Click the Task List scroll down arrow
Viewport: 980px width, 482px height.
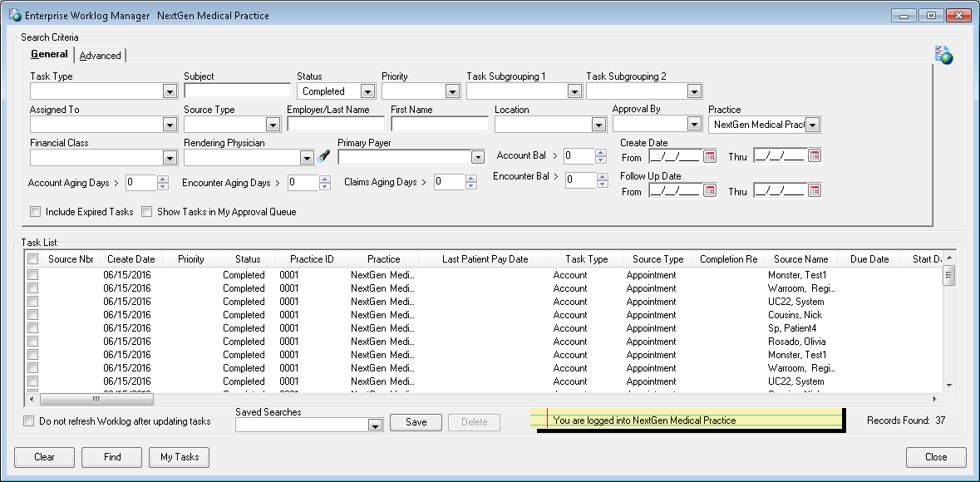click(x=948, y=385)
